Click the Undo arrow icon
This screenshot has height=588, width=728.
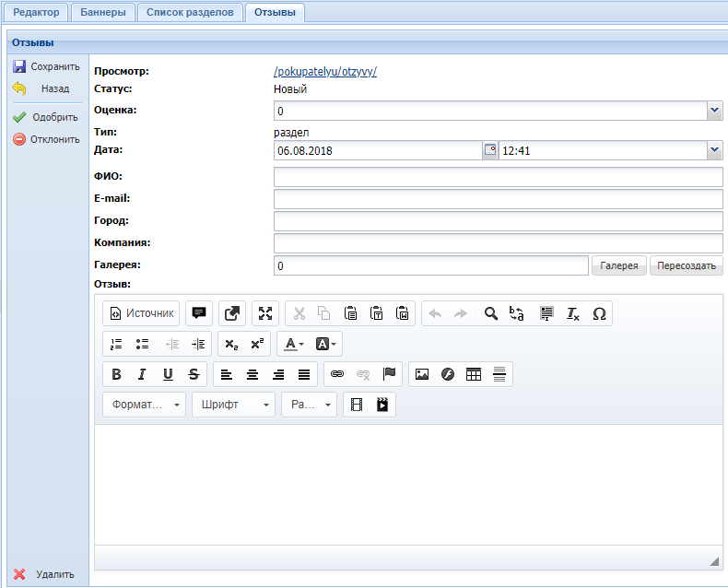436,313
